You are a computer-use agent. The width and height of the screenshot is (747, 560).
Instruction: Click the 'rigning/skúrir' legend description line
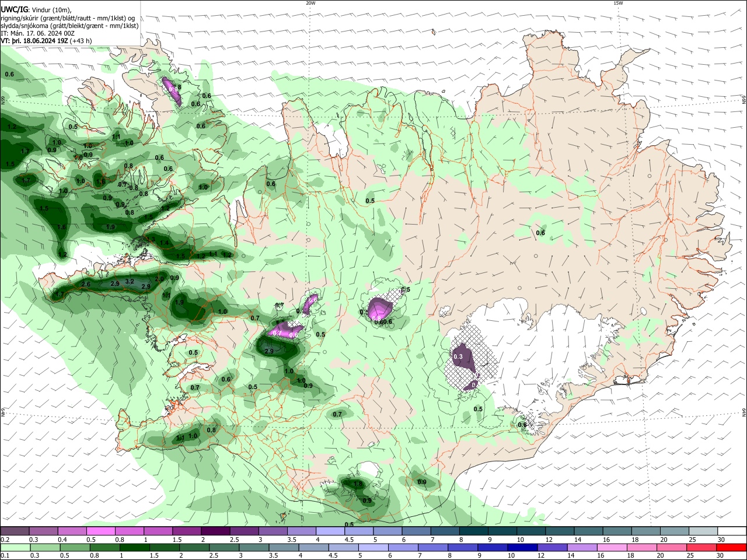68,18
